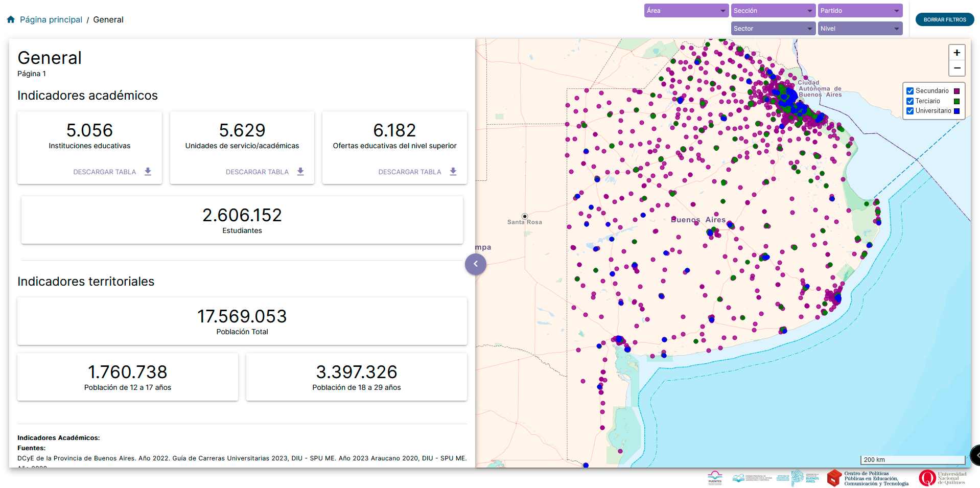Expand the Sección filter dropdown
The width and height of the screenshot is (980, 488).
pos(773,11)
